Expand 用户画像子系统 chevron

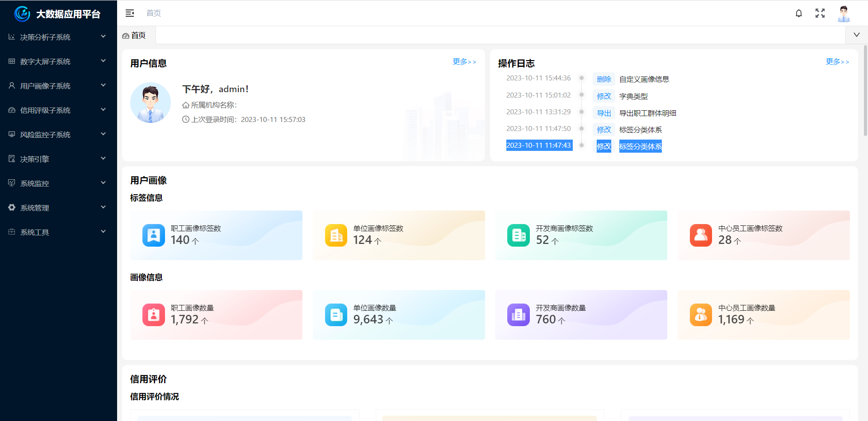pyautogui.click(x=103, y=85)
